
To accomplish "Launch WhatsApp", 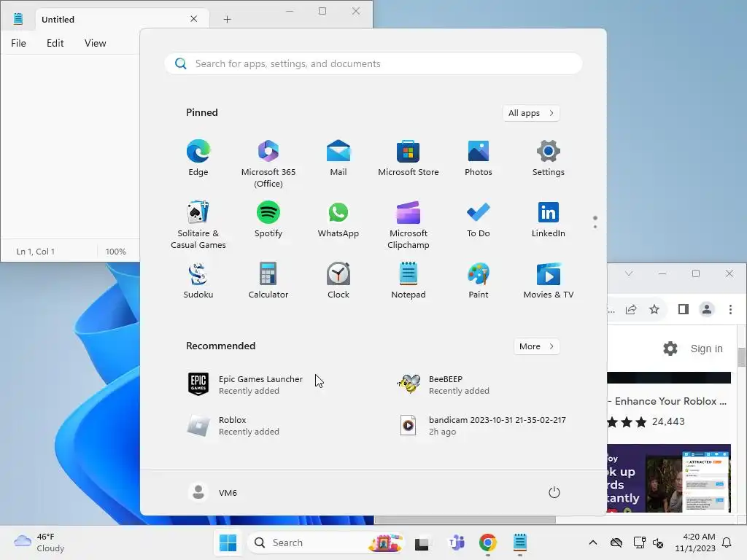I will (x=338, y=219).
